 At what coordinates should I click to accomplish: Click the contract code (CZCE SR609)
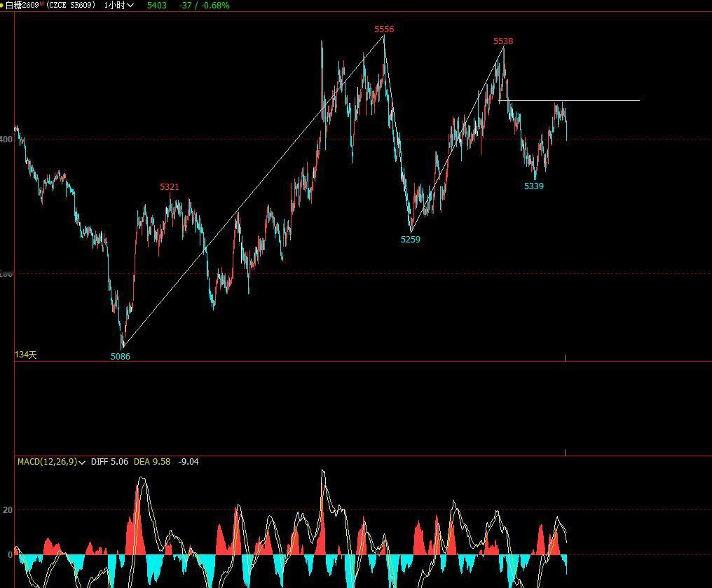pos(71,6)
